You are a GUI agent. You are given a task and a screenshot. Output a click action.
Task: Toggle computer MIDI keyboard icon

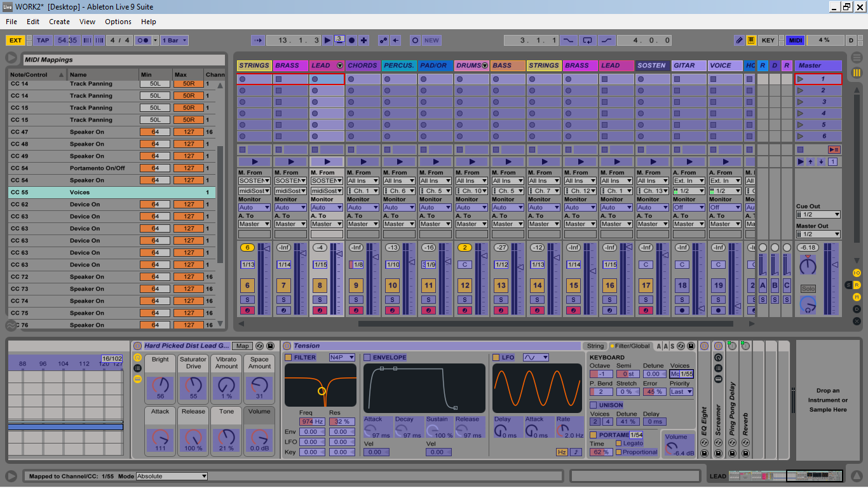[751, 40]
